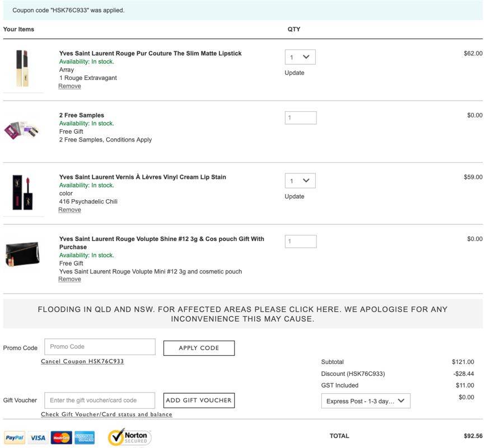Check gift voucher/card status and balance

coord(106,414)
